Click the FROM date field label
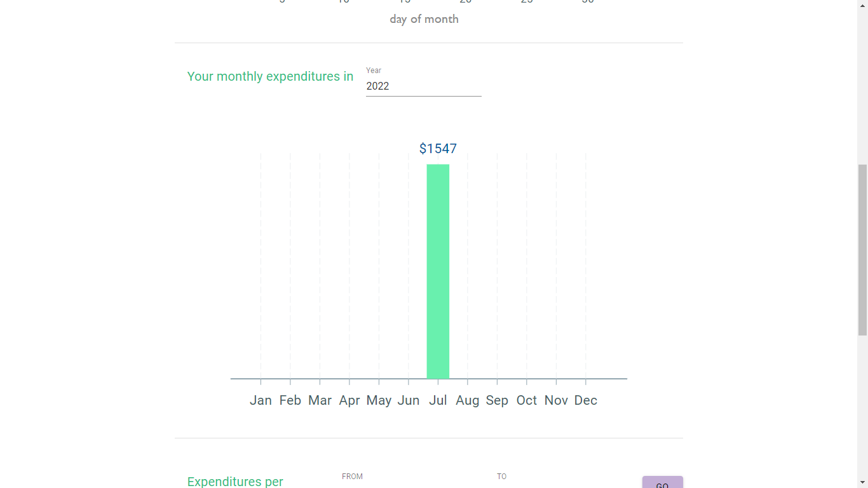The width and height of the screenshot is (868, 488). [x=352, y=477]
